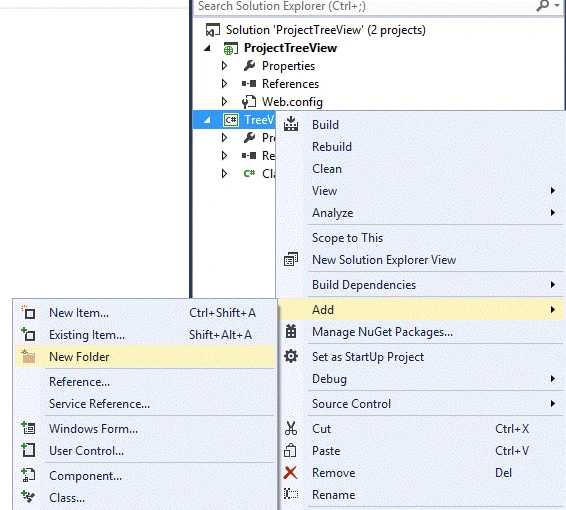Select the New Folder menu entry
The image size is (566, 510).
click(145, 356)
